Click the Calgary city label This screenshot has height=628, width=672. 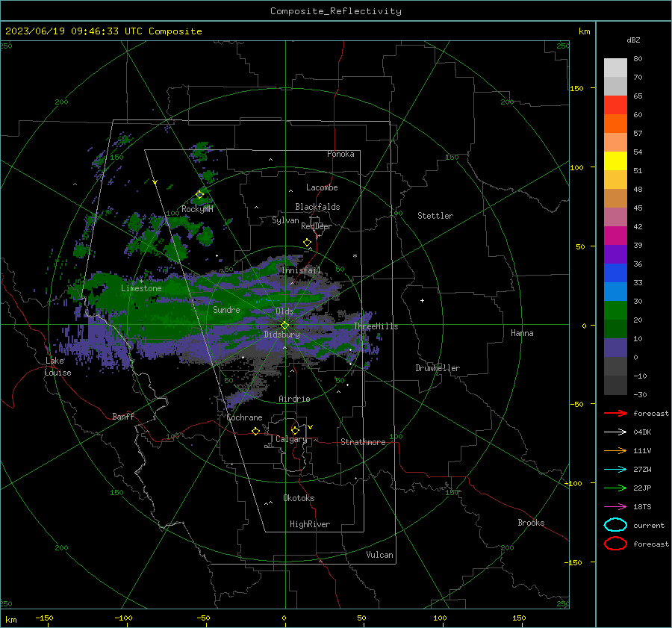[291, 439]
